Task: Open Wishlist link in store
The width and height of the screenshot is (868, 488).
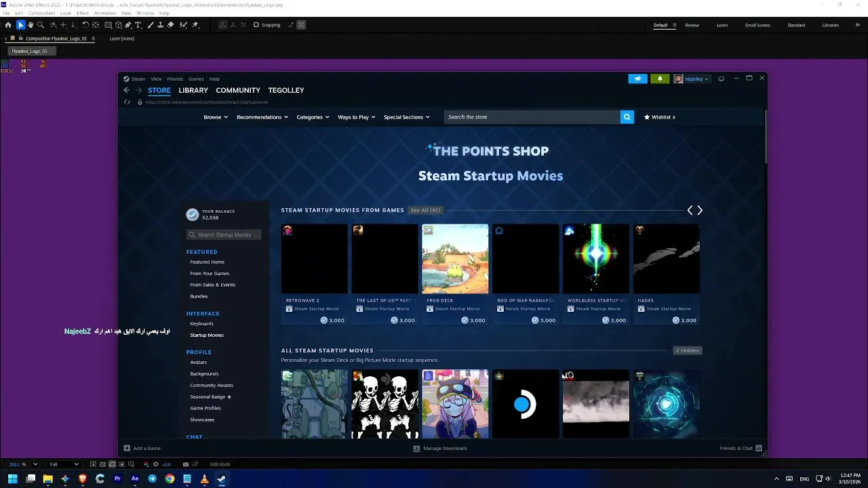Action: (660, 117)
